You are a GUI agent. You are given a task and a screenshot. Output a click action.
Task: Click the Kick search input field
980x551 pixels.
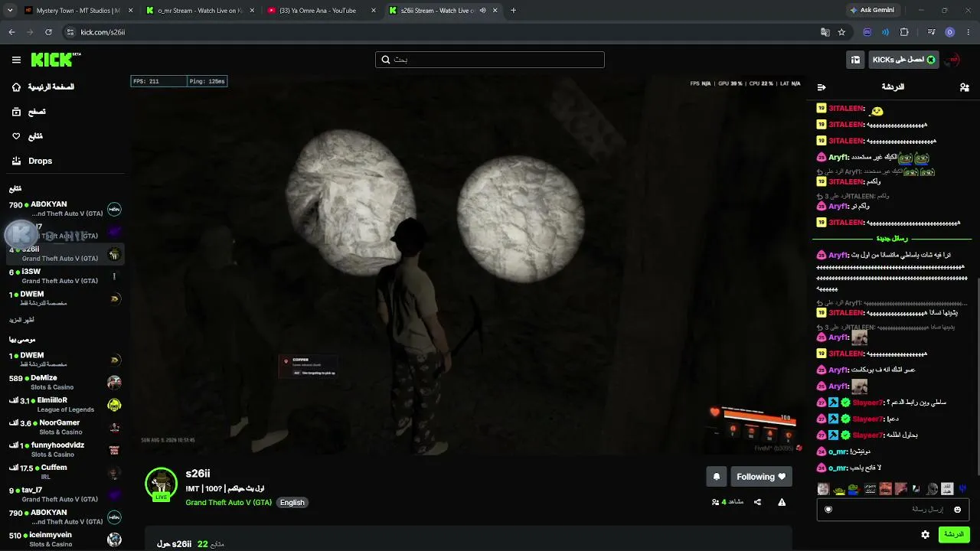coord(490,60)
